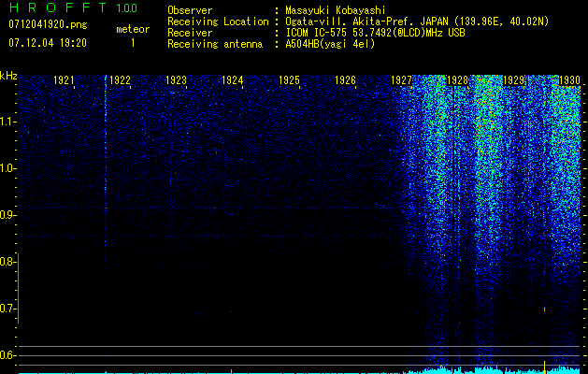Click time marker 1926
This screenshot has width=588, height=374.
coord(345,79)
